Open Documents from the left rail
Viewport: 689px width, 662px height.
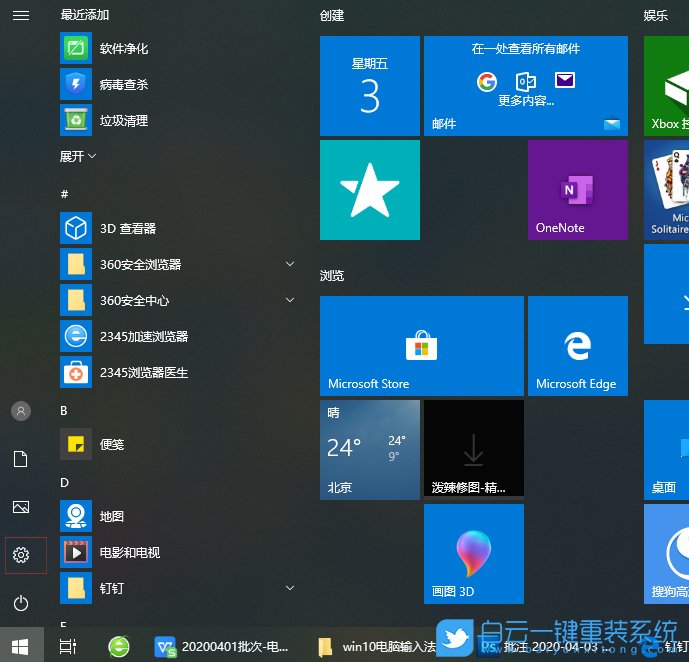click(x=21, y=459)
